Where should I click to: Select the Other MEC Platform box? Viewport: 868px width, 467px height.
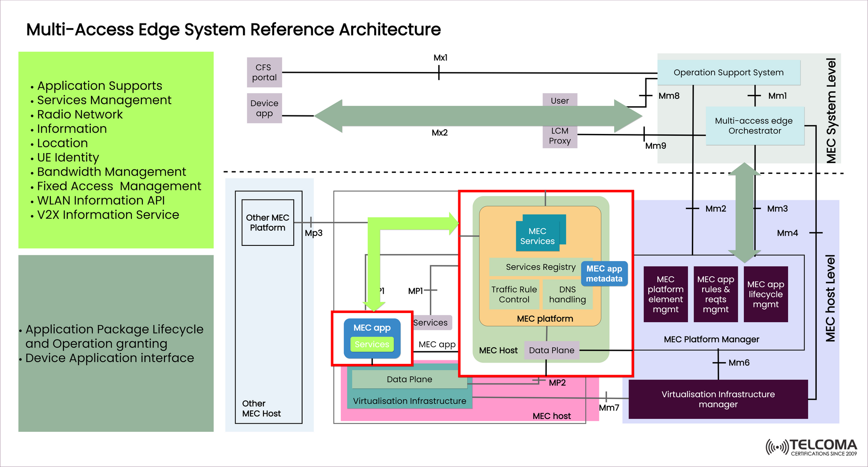point(267,222)
